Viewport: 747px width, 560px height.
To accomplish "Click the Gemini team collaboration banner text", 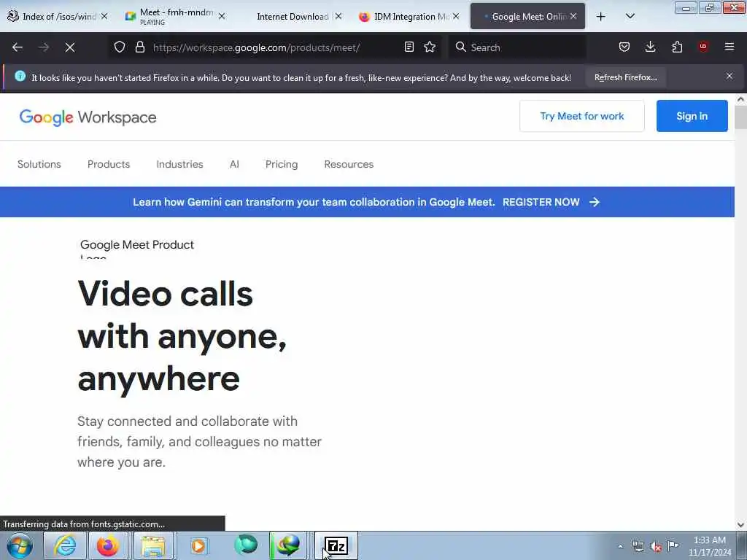I will click(314, 202).
